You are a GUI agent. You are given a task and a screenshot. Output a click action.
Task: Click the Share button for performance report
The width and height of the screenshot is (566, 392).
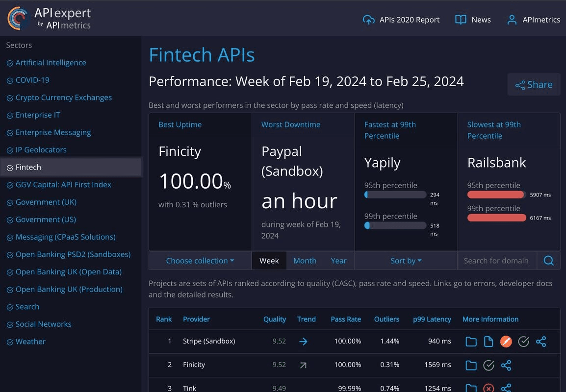point(534,84)
